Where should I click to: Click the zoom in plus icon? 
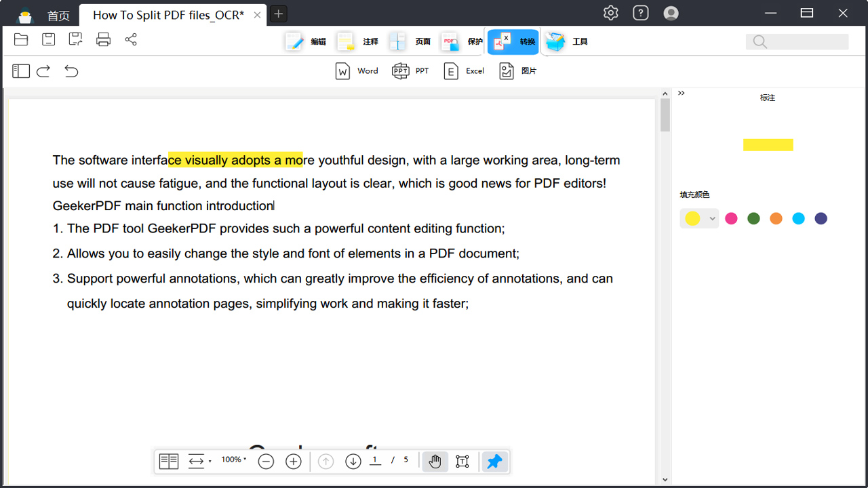[293, 462]
